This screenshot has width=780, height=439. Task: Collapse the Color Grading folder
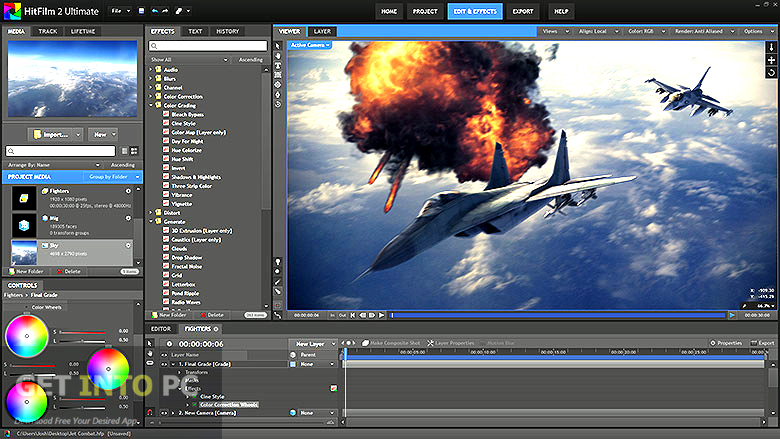(151, 105)
